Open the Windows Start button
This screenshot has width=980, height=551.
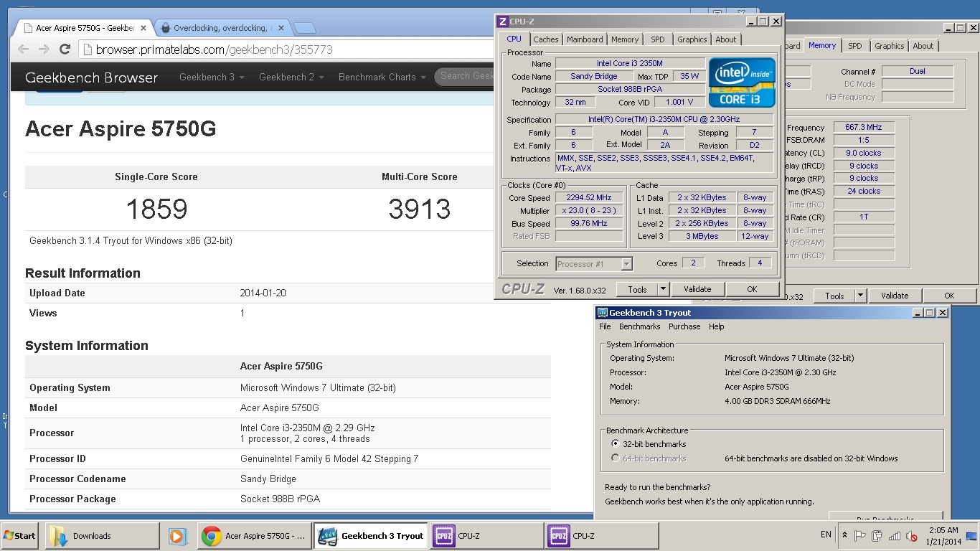pyautogui.click(x=19, y=536)
